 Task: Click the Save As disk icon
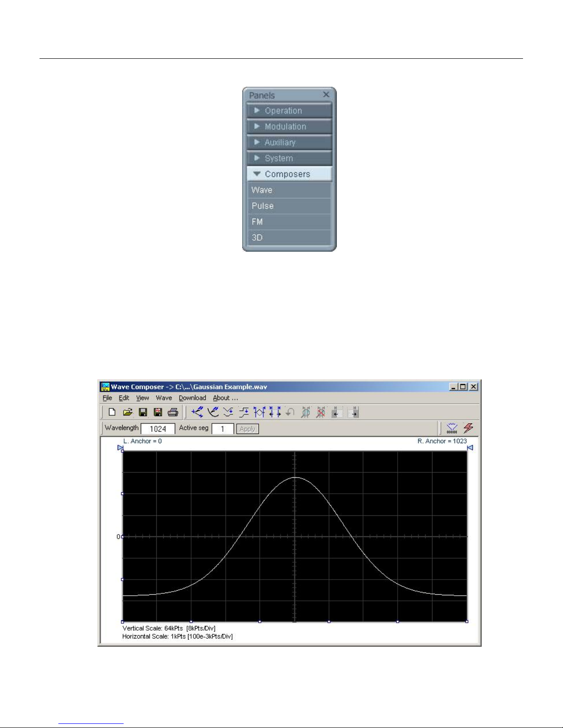pyautogui.click(x=158, y=412)
